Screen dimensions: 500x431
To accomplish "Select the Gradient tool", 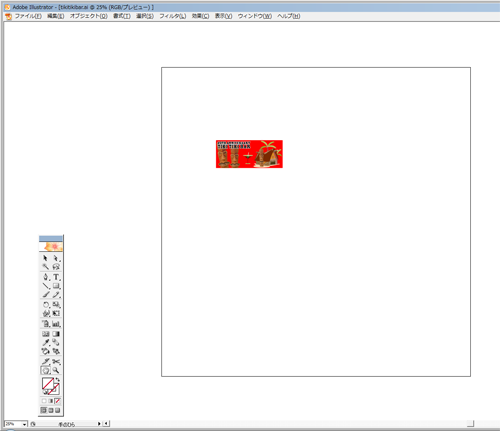I will 56,334.
